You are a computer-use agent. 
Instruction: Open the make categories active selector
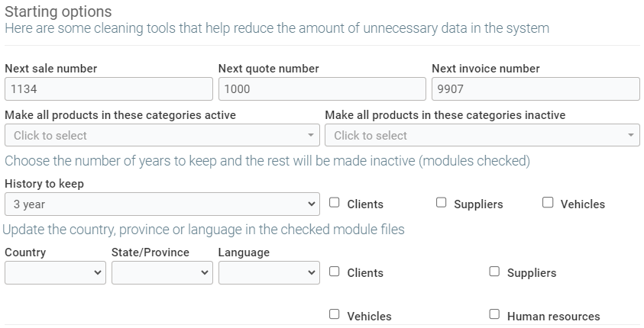click(x=162, y=136)
